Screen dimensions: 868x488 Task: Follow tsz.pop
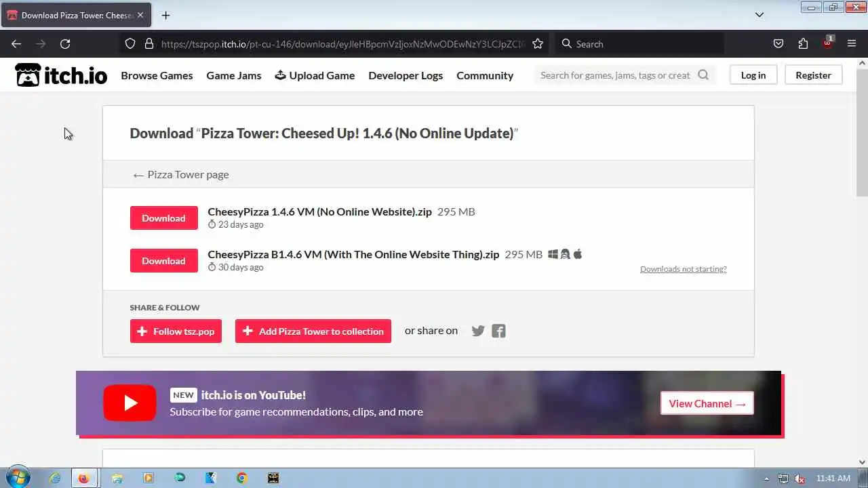click(176, 331)
